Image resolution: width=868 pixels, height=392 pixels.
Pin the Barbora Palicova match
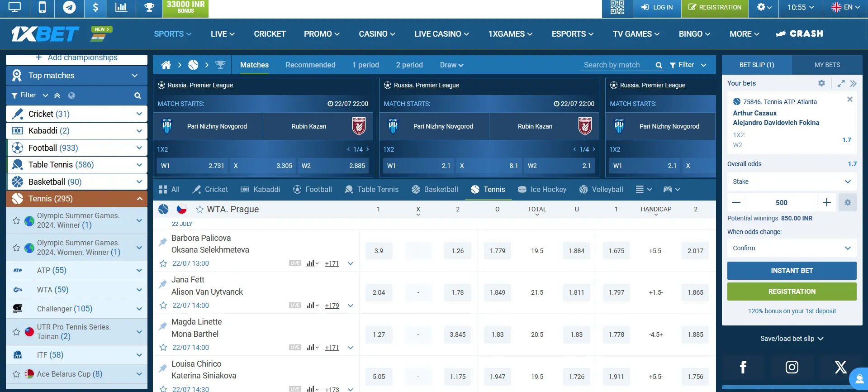click(163, 242)
